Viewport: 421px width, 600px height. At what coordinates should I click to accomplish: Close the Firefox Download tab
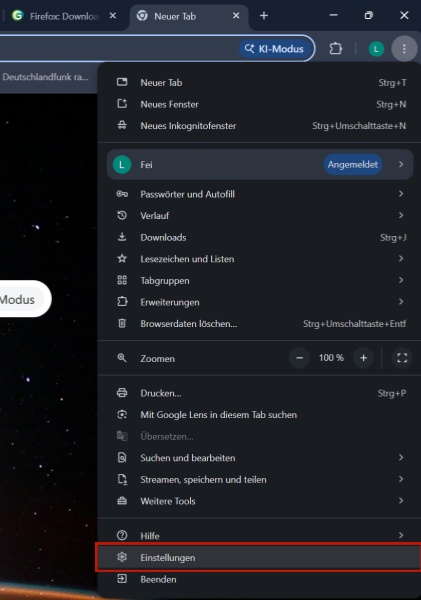(113, 16)
